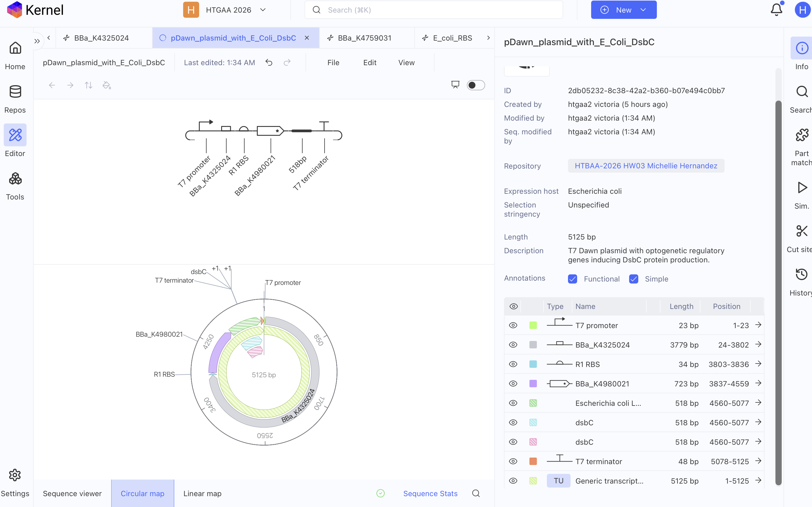Start the Sim. play icon
This screenshot has width=812, height=507.
click(802, 188)
